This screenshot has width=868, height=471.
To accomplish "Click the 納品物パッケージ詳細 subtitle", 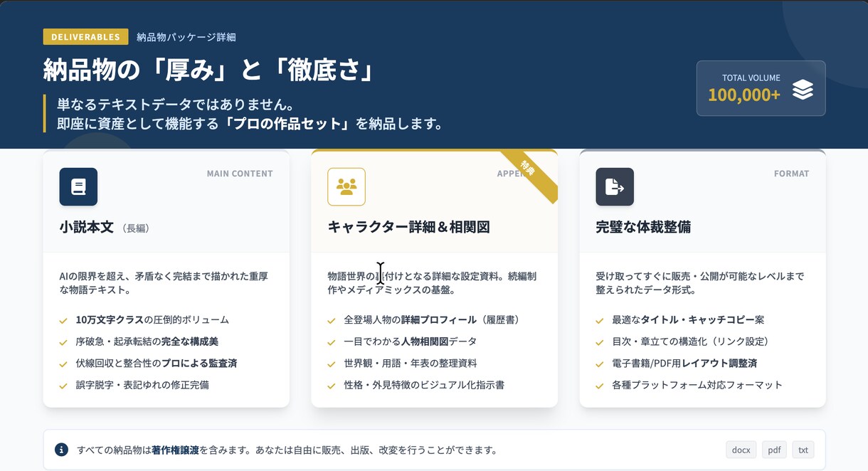I will click(x=186, y=37).
